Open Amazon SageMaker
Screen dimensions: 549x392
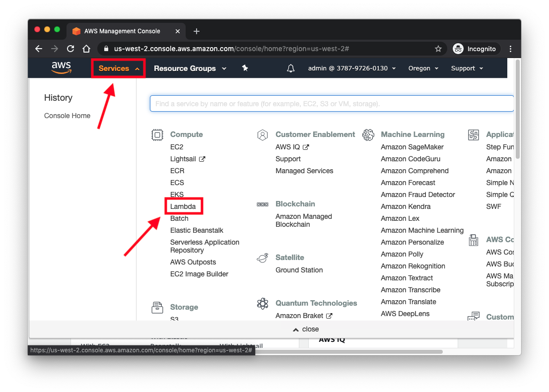(412, 147)
